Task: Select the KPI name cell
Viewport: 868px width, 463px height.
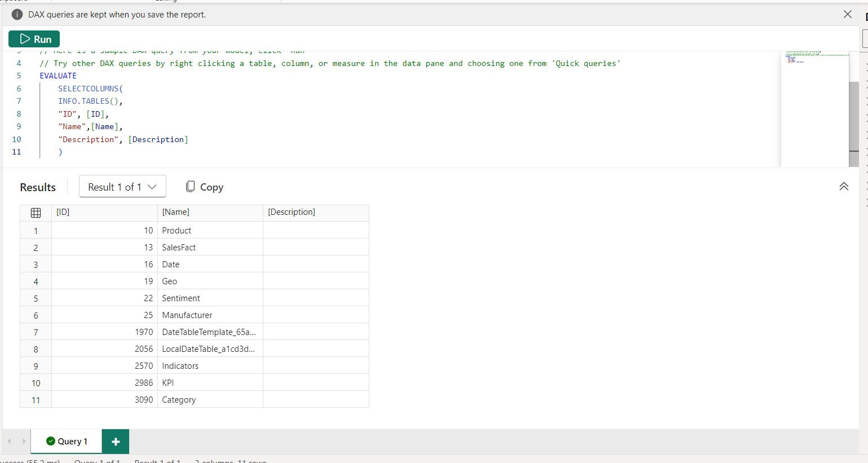Action: 210,382
